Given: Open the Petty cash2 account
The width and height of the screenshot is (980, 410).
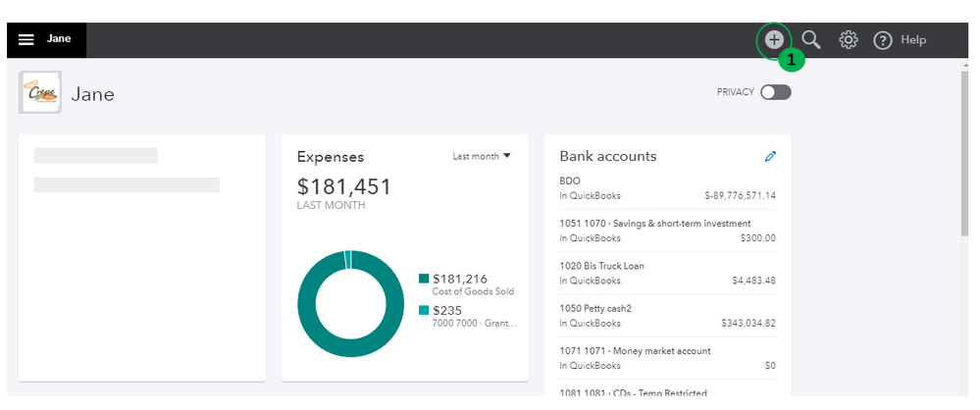Looking at the screenshot, I should [667, 315].
